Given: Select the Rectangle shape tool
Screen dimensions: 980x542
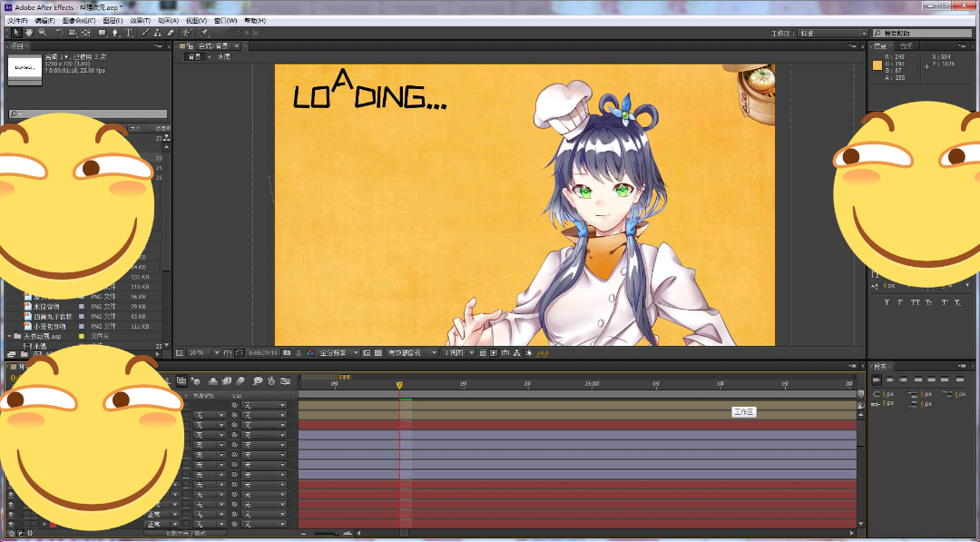Looking at the screenshot, I should coord(103,33).
